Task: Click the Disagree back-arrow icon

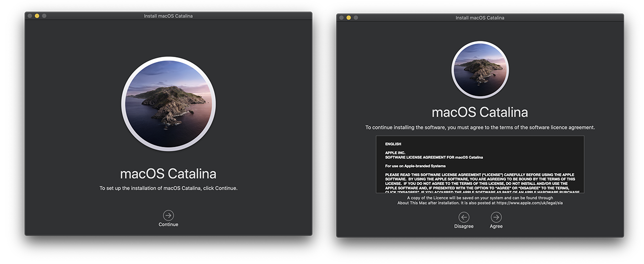Action: (x=464, y=217)
